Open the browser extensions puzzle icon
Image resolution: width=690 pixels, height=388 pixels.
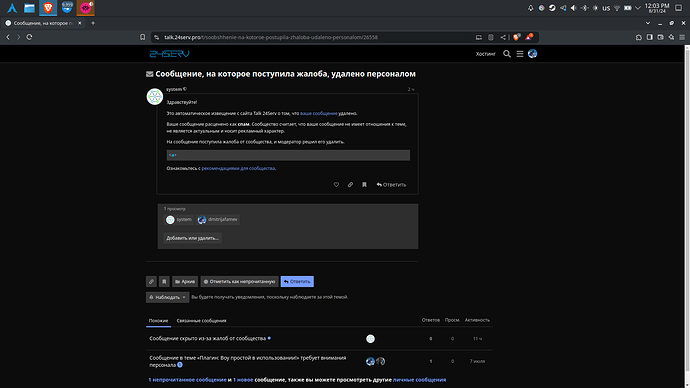coord(639,37)
